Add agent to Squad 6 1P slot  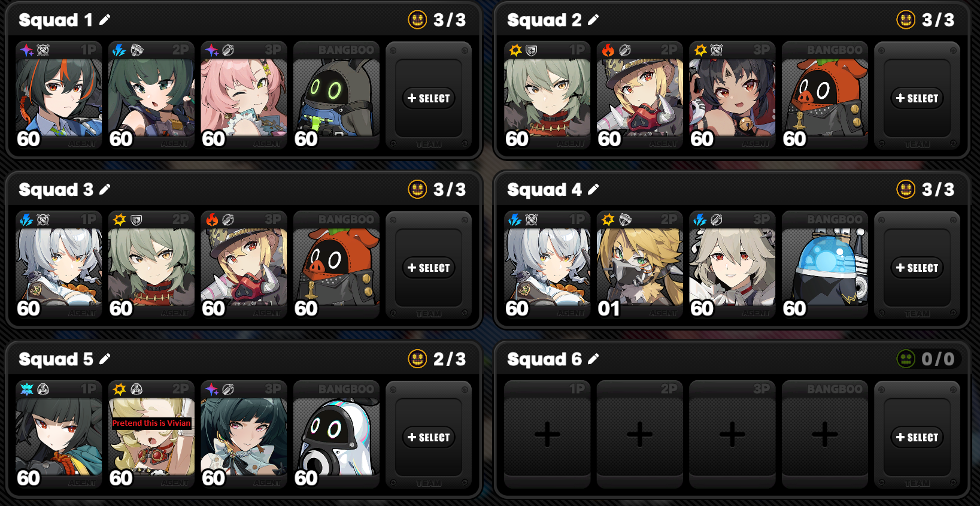click(547, 434)
